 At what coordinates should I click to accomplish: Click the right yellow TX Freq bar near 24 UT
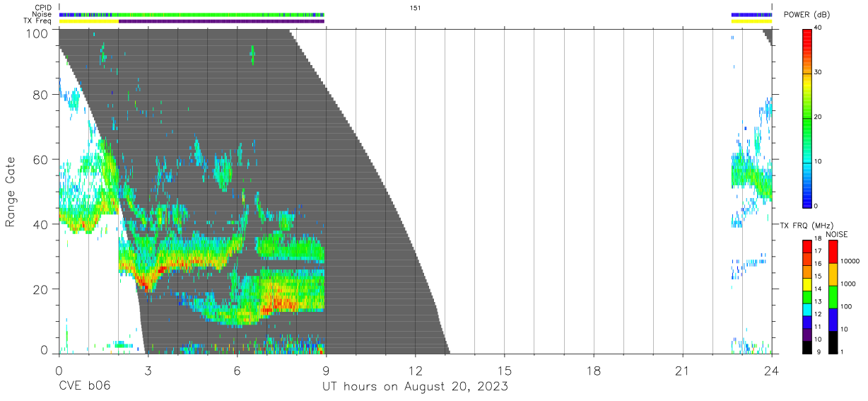click(751, 21)
